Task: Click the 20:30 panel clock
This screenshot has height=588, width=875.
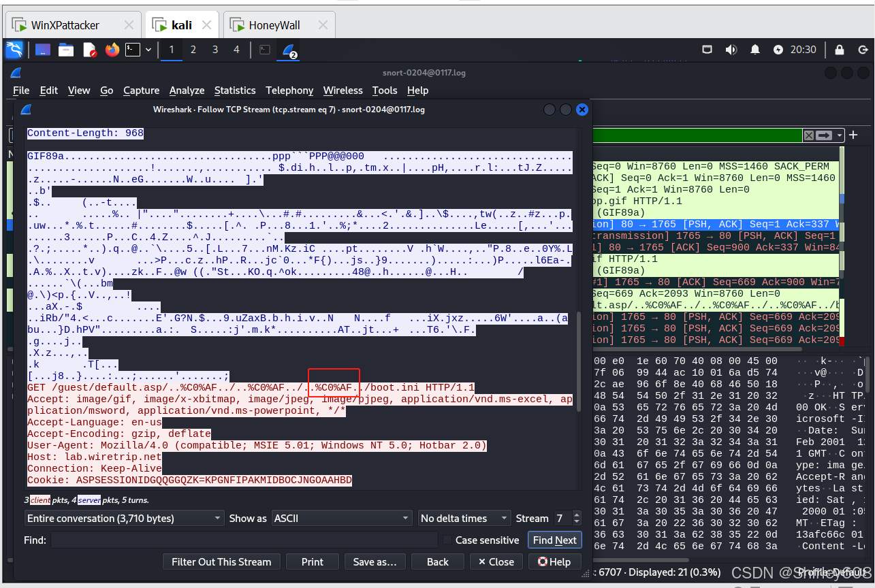Action: (804, 50)
